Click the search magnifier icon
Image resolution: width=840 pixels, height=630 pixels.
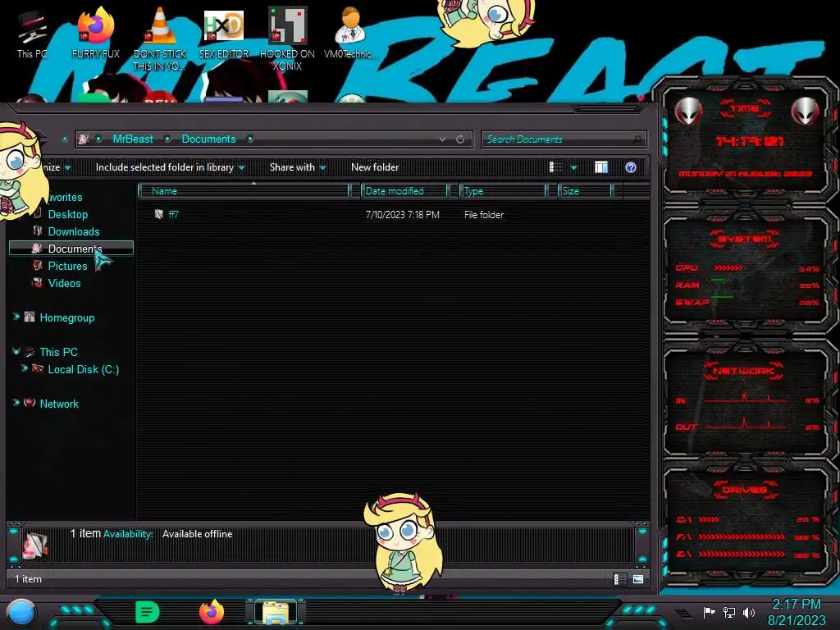(x=637, y=139)
